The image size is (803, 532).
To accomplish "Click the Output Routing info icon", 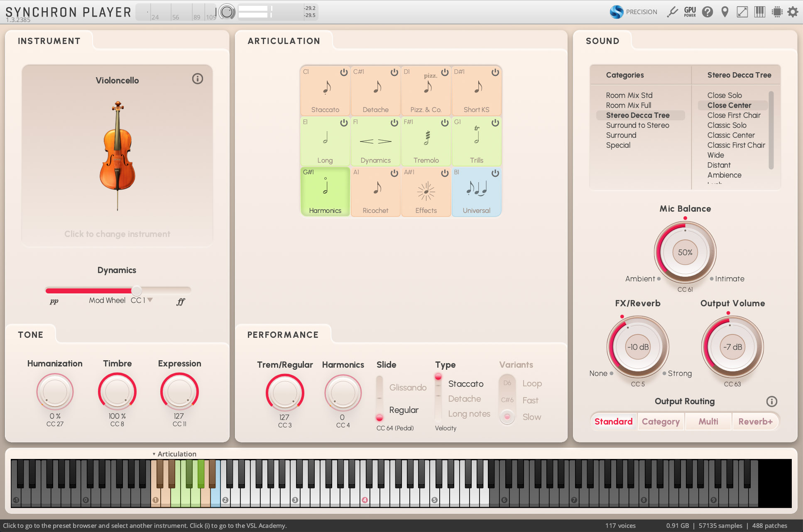I will (771, 401).
